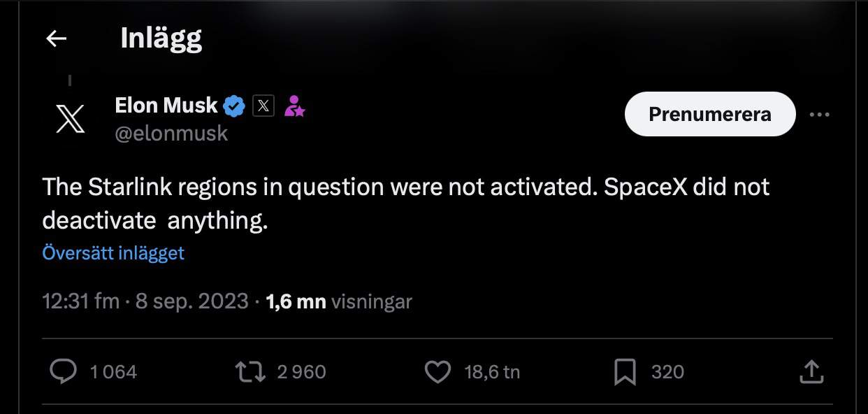
Task: Translate post via Översätt inlägget
Action: pos(113,252)
